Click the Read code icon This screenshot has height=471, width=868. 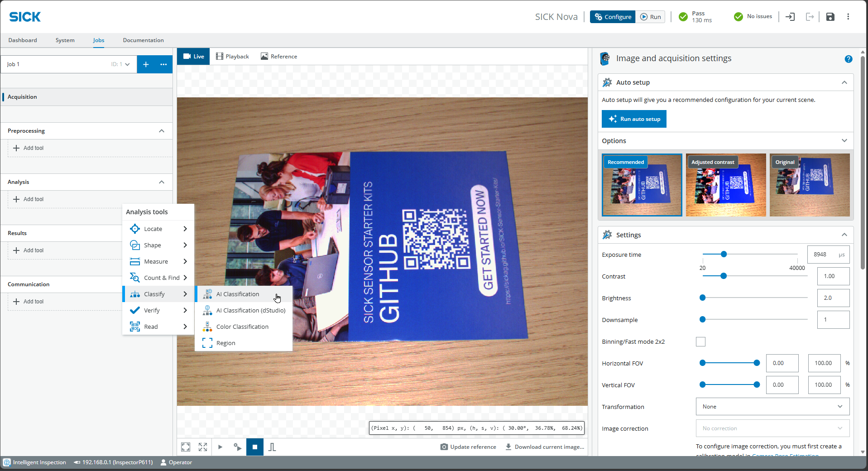tap(135, 327)
